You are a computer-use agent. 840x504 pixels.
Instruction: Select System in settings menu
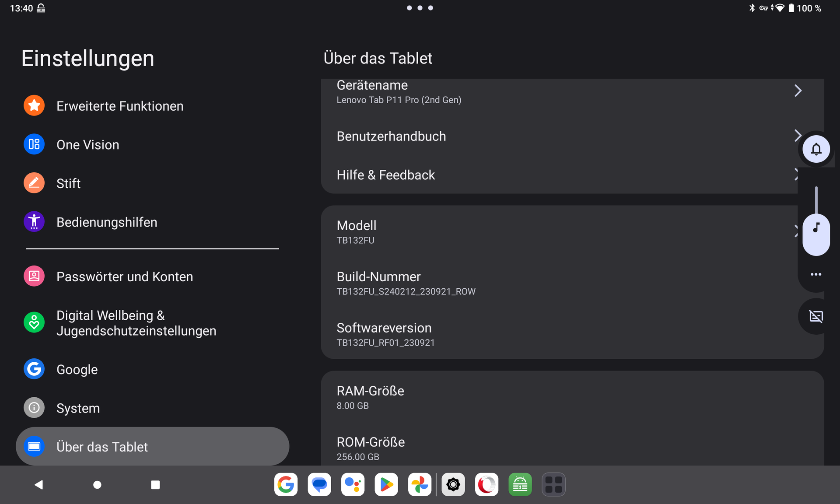78,408
